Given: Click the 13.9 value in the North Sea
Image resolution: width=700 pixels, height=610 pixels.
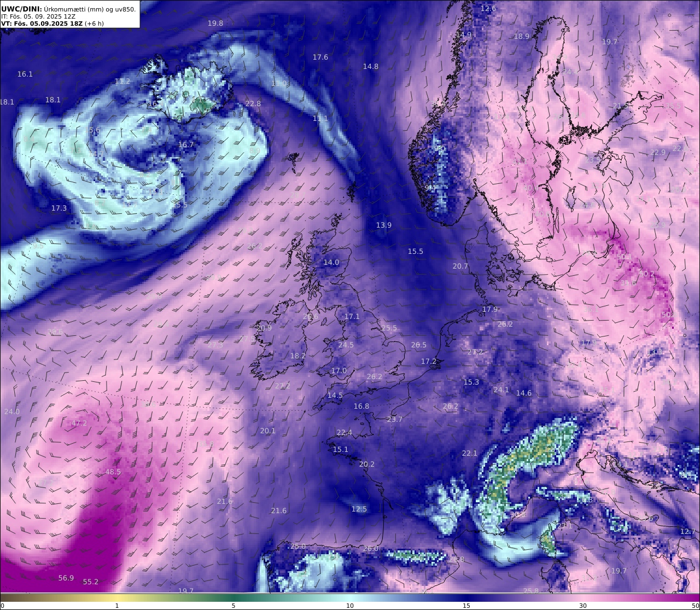Looking at the screenshot, I should (x=384, y=225).
